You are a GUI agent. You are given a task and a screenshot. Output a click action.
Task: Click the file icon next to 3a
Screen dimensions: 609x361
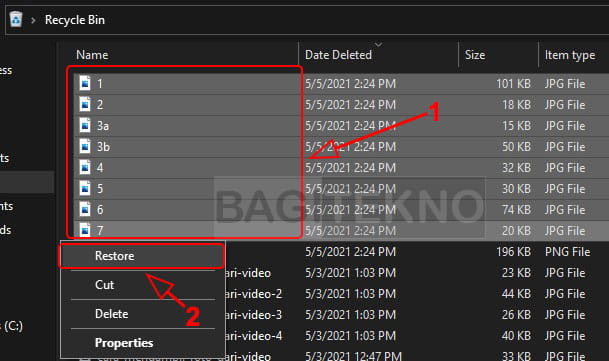85,125
